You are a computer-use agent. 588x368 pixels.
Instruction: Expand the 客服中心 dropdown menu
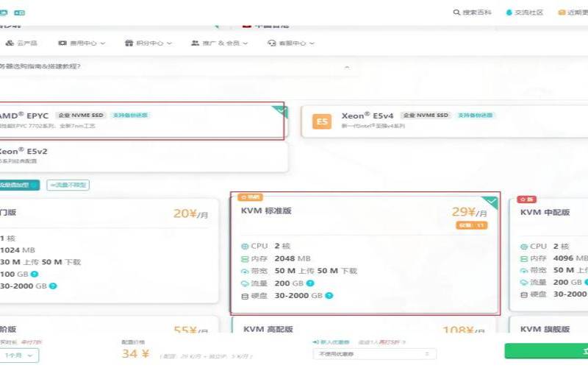[x=291, y=43]
